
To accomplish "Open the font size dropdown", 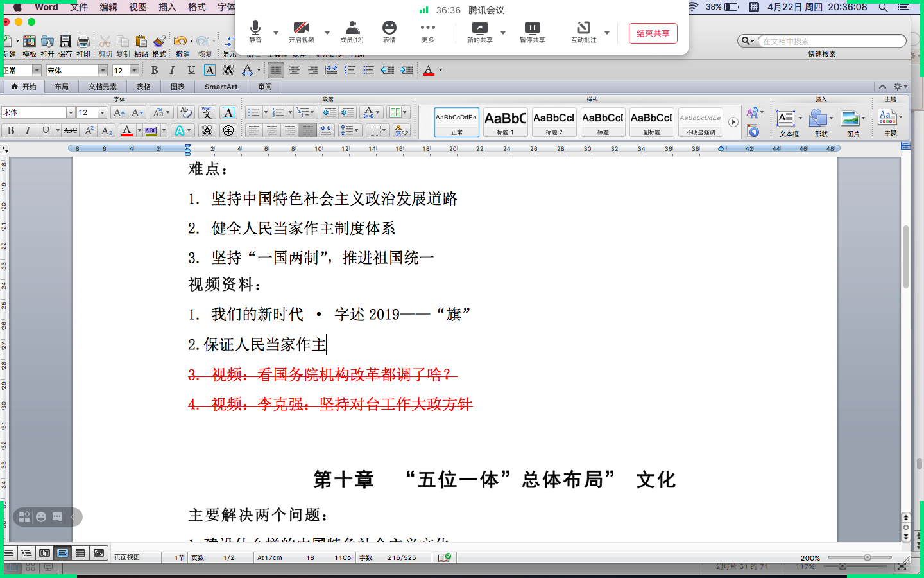I will tap(102, 113).
